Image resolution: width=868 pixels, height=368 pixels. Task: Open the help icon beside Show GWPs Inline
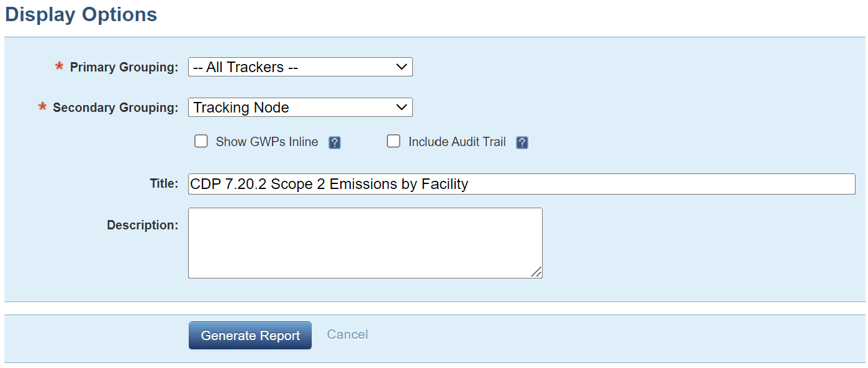point(335,143)
